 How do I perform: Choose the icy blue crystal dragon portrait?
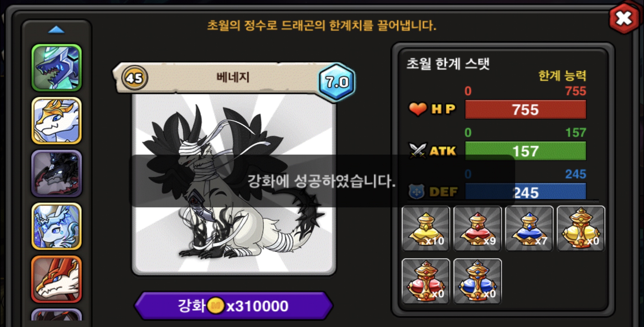[57, 226]
